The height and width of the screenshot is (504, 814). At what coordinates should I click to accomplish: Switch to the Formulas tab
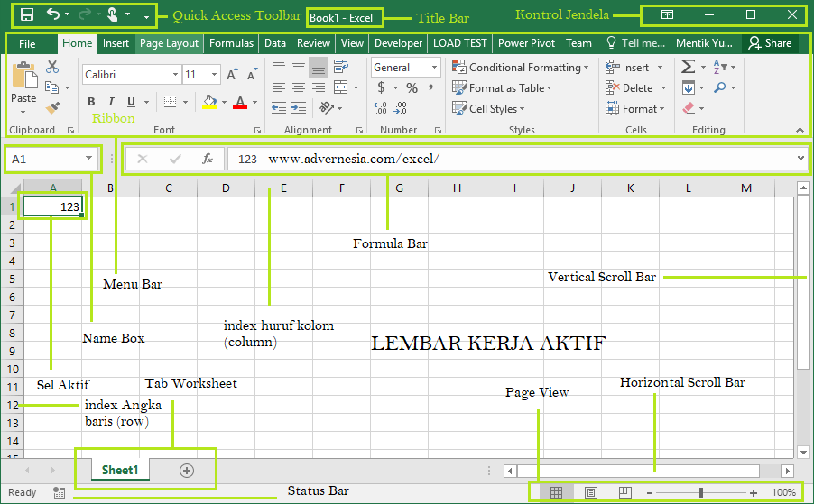pyautogui.click(x=231, y=43)
